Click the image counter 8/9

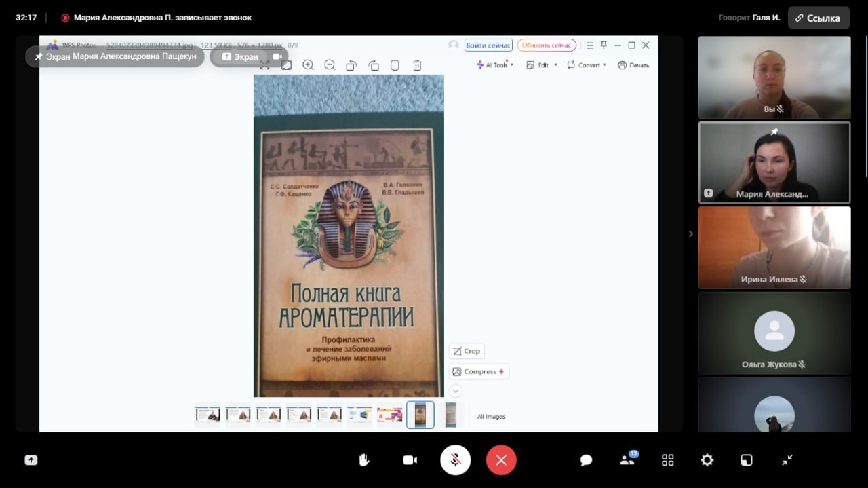[293, 45]
